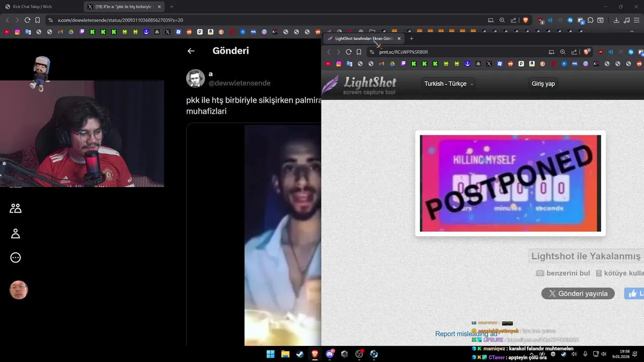This screenshot has height=362, width=644.
Task: Expand the Turkish - Türkçe language dropdown
Action: coord(449,83)
